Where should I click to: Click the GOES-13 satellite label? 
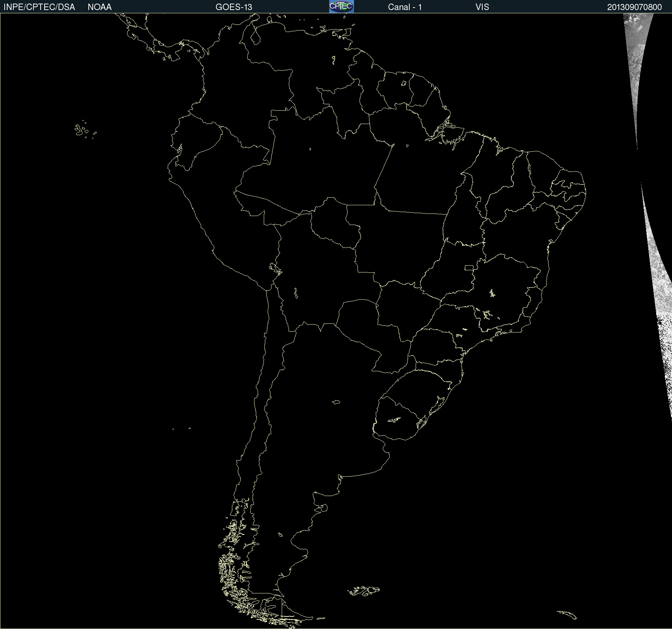coord(234,7)
